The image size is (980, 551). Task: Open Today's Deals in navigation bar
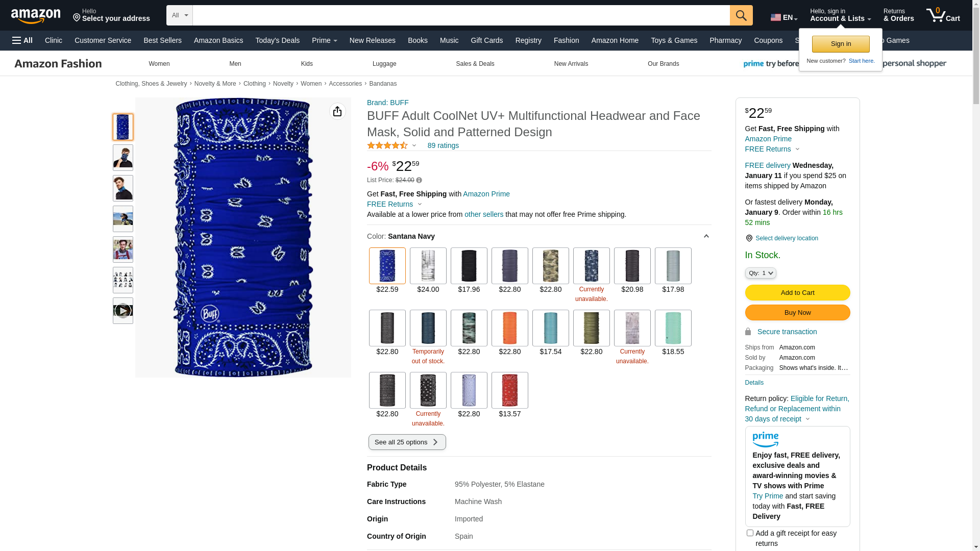click(277, 40)
